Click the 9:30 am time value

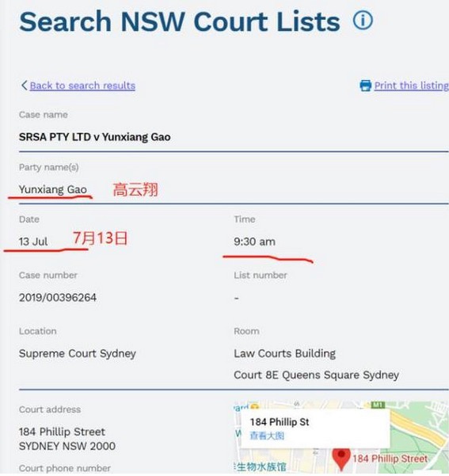pos(254,242)
